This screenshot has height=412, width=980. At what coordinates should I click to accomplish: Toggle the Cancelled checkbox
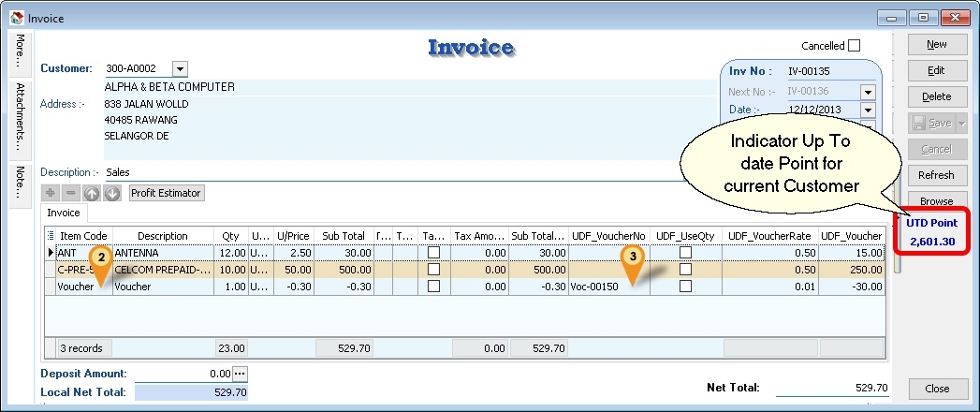854,46
